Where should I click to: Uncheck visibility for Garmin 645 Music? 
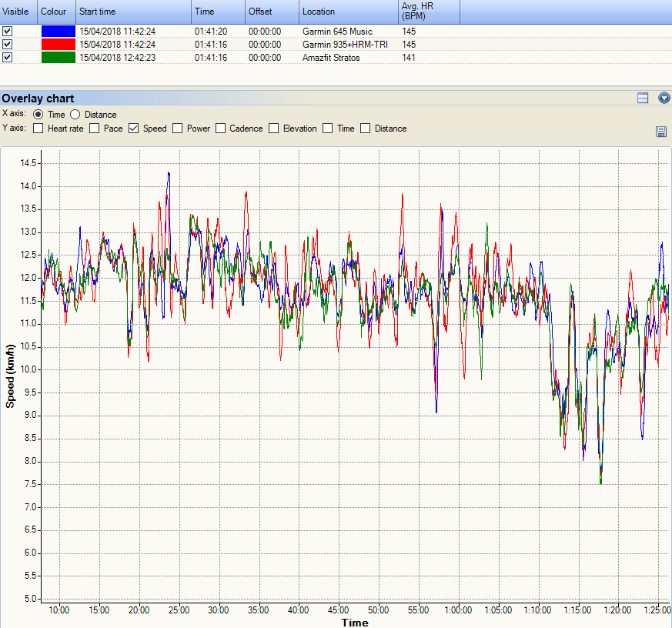pyautogui.click(x=8, y=32)
